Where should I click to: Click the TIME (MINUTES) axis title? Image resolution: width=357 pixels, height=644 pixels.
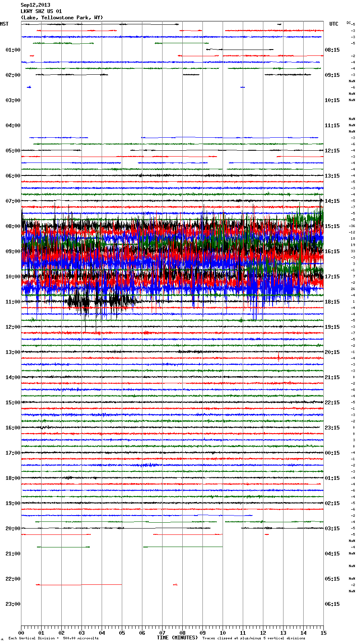coord(177,638)
